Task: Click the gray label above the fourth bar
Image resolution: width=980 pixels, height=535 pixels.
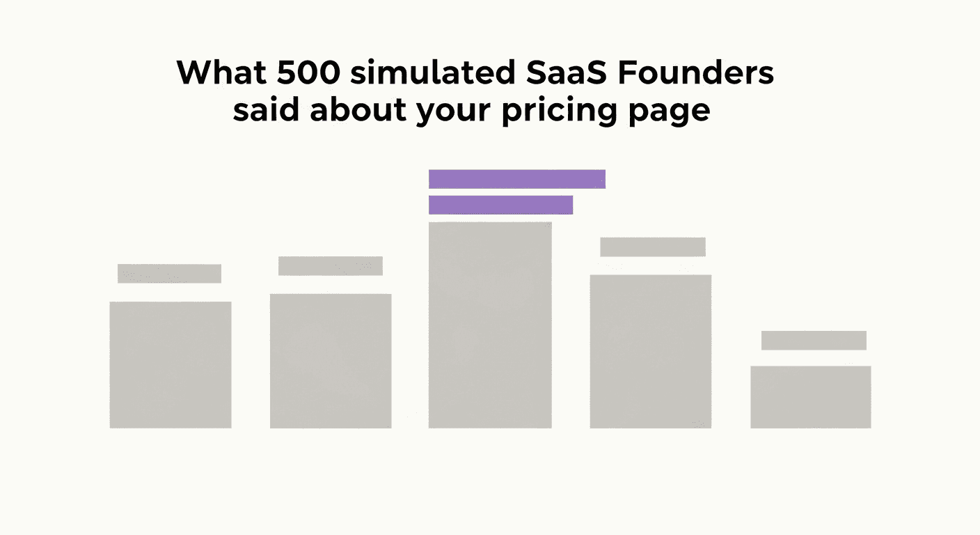Action: pos(653,247)
